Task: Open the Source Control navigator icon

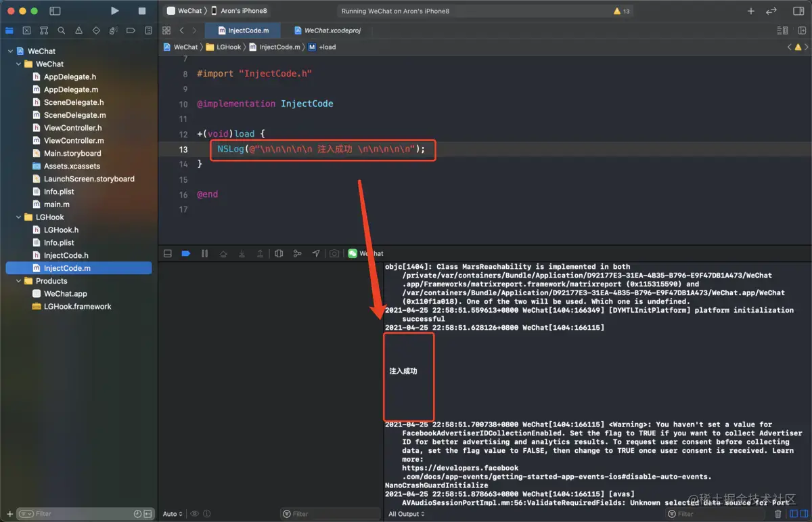Action: 26,30
